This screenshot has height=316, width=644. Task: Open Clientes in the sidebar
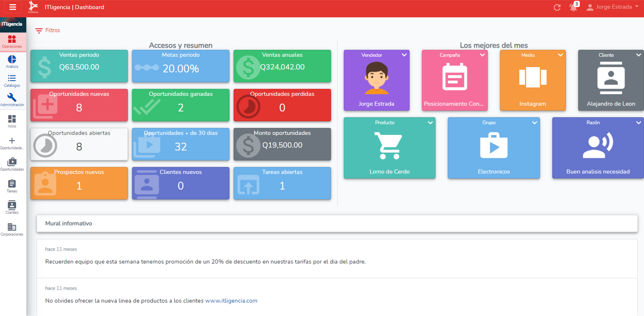click(12, 207)
